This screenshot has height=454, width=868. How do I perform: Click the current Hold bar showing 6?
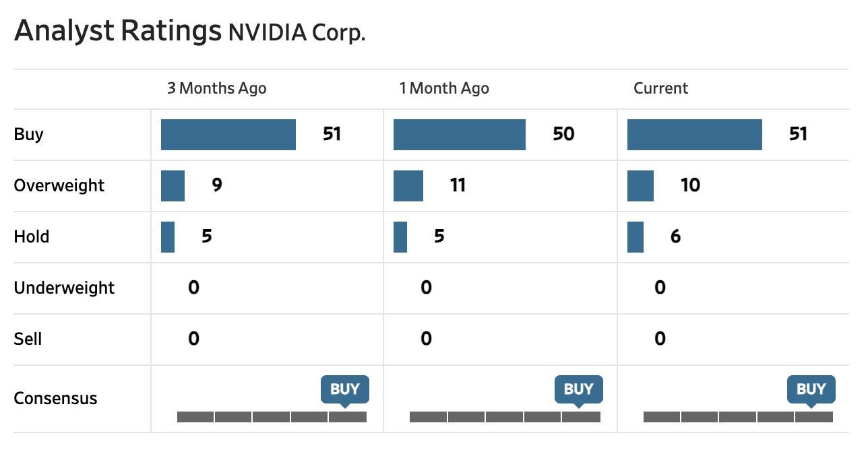click(635, 237)
